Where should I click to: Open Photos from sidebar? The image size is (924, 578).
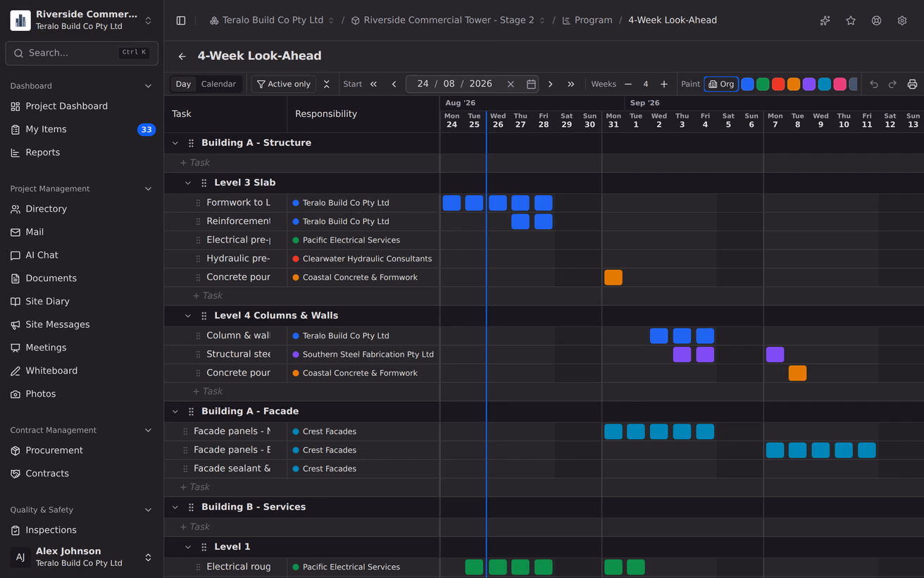[x=82, y=394]
